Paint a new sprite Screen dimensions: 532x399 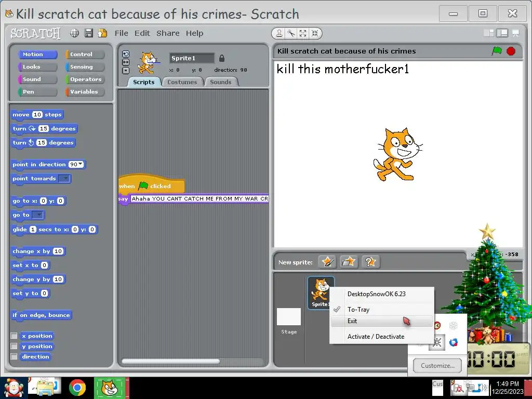[327, 262]
